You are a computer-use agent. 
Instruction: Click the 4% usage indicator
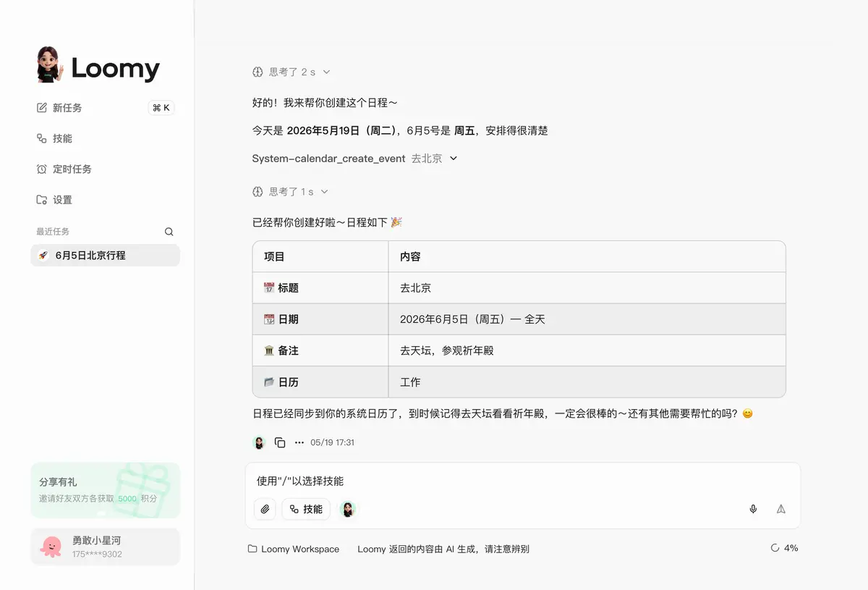(784, 548)
